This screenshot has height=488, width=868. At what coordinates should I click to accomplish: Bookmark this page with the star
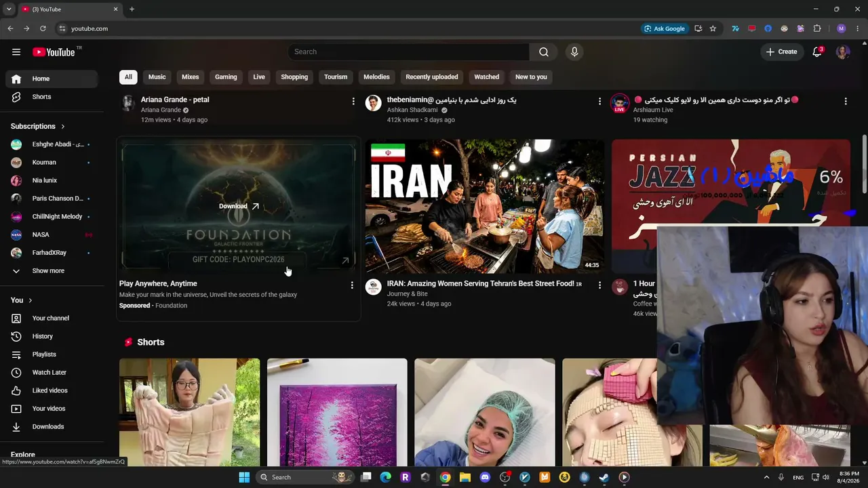713,28
